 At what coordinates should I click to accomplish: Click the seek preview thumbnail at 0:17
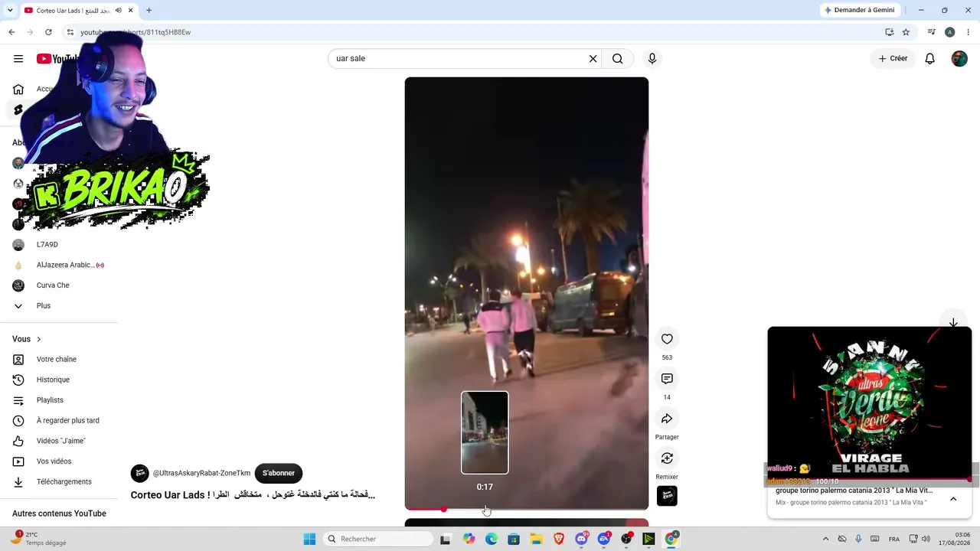(x=485, y=432)
